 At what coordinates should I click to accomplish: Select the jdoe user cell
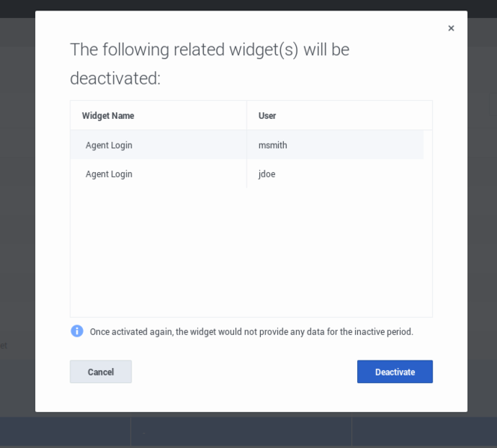267,174
